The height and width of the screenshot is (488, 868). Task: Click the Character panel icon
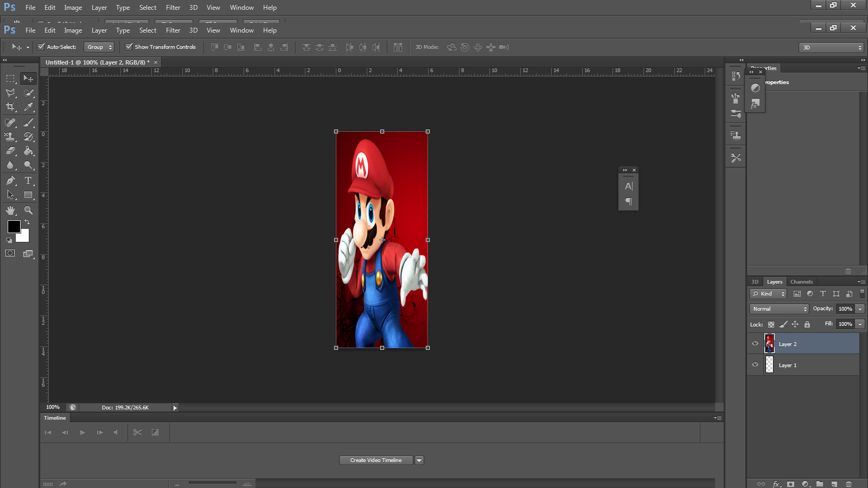pyautogui.click(x=629, y=186)
